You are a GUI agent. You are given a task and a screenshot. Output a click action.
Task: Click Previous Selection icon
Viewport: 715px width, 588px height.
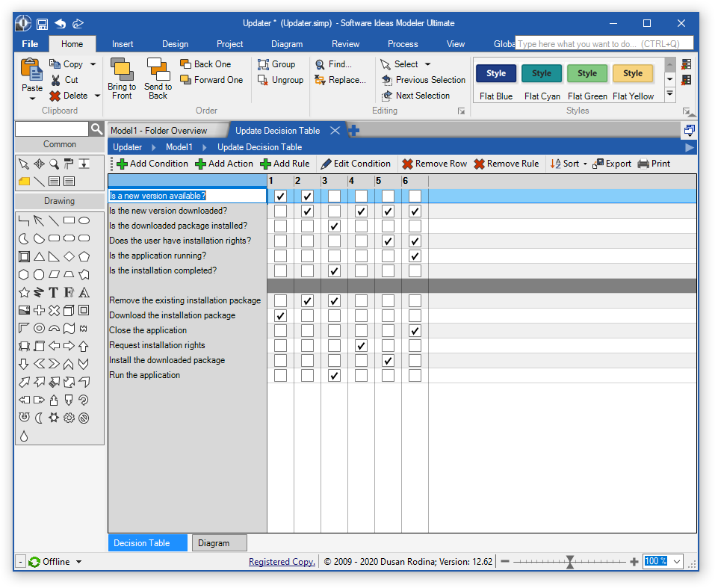click(x=387, y=80)
